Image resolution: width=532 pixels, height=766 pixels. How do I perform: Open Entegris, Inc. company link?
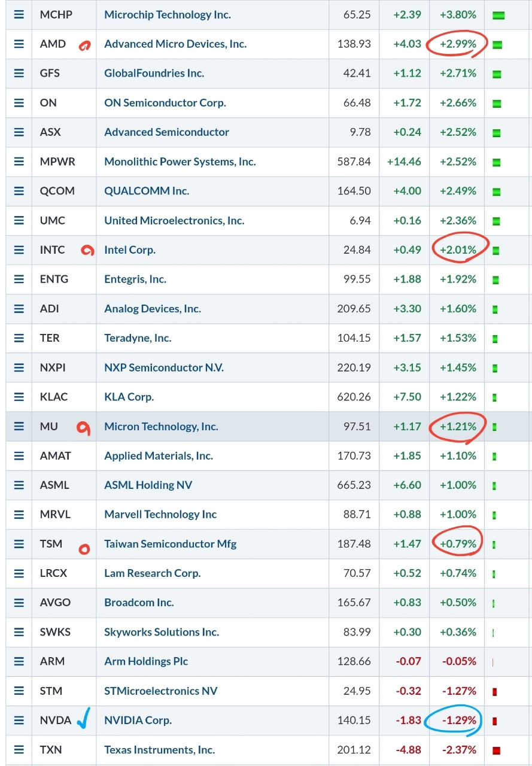tap(135, 279)
